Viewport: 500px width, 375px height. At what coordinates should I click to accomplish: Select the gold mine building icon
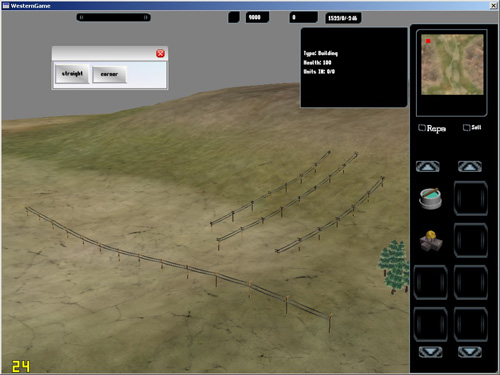pos(431,241)
